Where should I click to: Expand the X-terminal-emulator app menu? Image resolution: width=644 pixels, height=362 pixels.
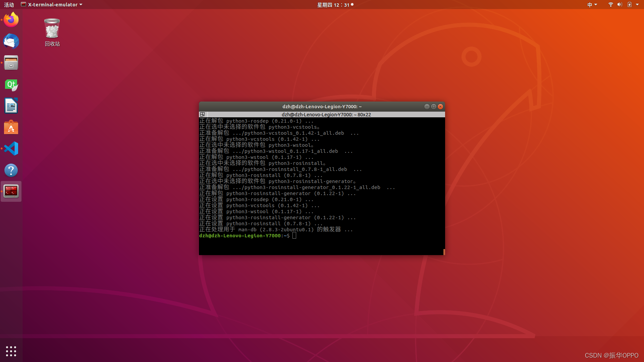coord(52,5)
